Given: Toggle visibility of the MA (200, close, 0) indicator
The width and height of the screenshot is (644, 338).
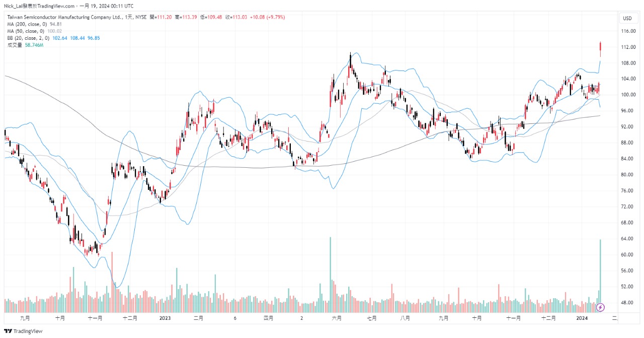Looking at the screenshot, I should click(x=28, y=24).
